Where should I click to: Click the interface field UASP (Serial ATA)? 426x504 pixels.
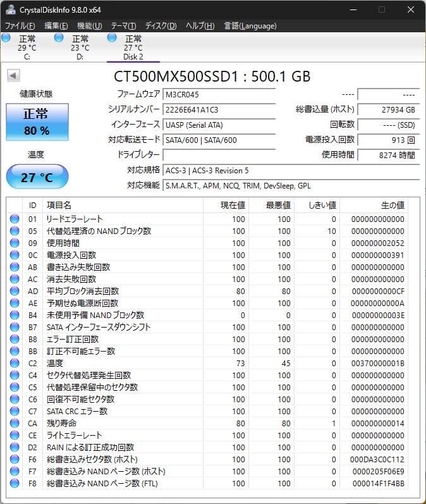(219, 125)
